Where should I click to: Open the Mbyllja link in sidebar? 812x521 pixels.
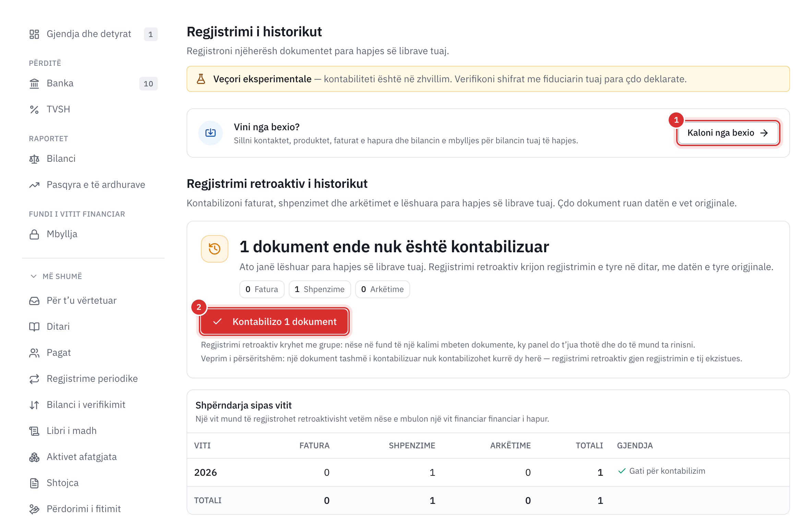[x=93, y=234]
